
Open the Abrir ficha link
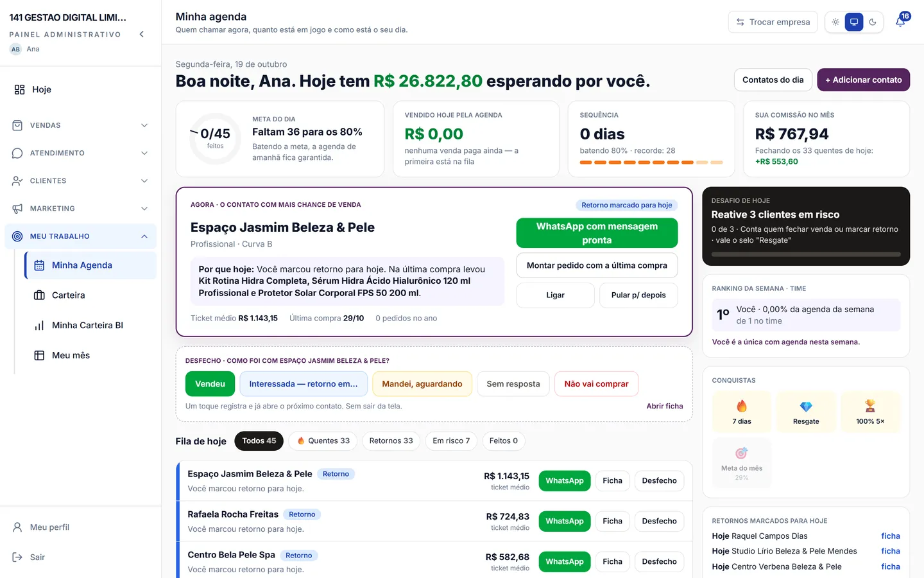(665, 406)
